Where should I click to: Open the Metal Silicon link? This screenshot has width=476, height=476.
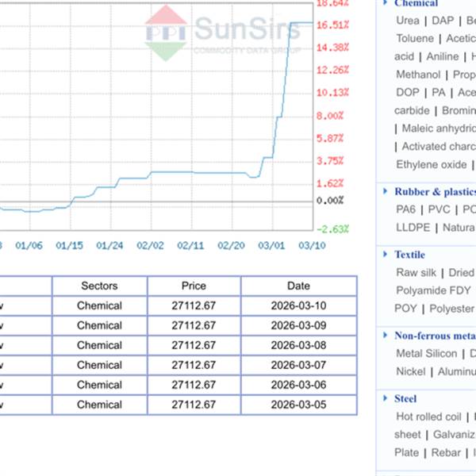coord(426,353)
